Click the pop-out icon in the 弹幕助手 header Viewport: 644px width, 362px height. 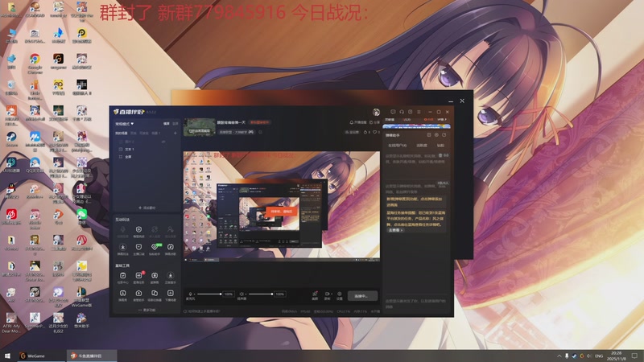click(444, 134)
